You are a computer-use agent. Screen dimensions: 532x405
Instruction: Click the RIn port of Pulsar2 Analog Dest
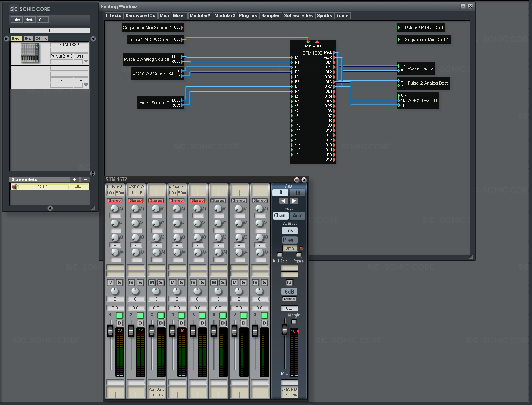coord(399,85)
